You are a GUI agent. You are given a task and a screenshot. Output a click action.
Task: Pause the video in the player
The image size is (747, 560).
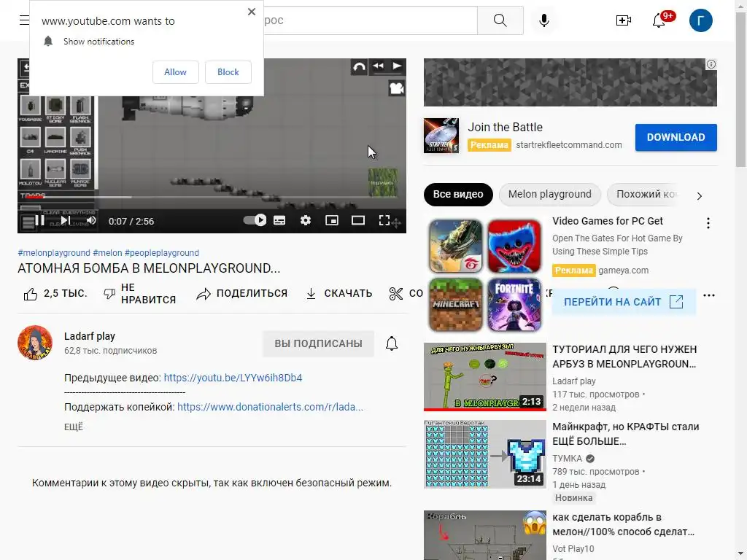40,220
